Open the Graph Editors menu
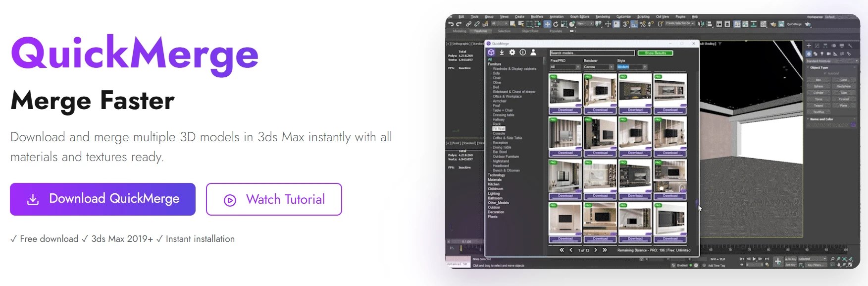This screenshot has height=286, width=868. click(x=579, y=16)
